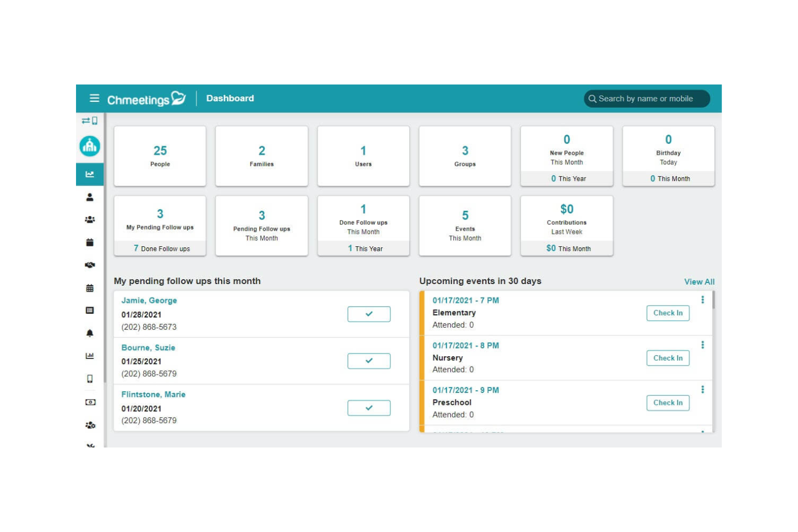
Task: Open the mobile phone sidebar icon
Action: point(90,378)
